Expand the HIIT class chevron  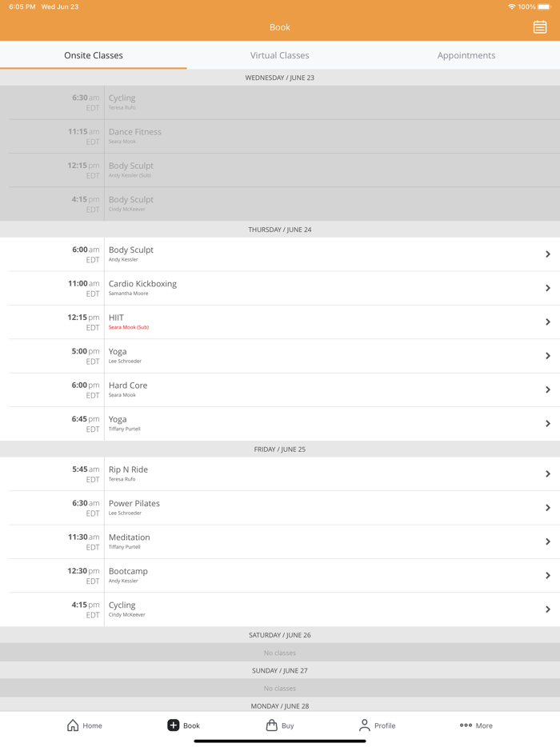tap(548, 322)
